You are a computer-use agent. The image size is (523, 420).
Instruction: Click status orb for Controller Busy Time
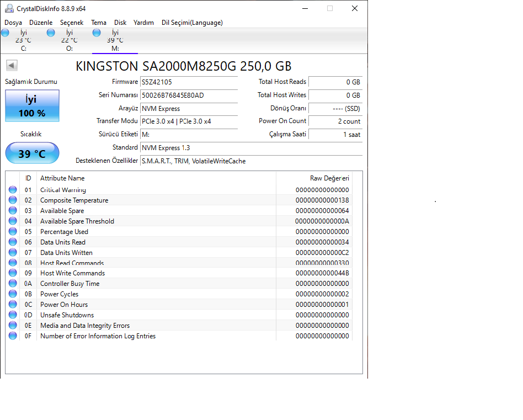pyautogui.click(x=13, y=284)
